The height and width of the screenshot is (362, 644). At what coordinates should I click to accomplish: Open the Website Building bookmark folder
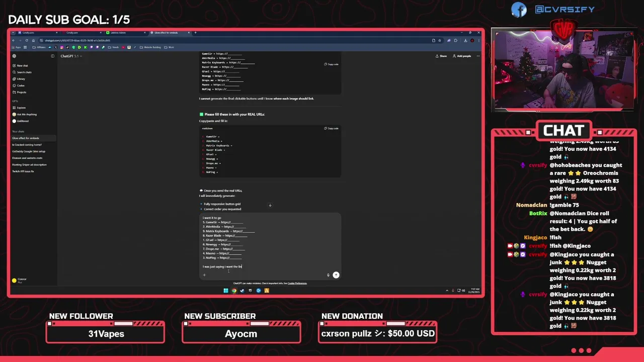point(151,47)
